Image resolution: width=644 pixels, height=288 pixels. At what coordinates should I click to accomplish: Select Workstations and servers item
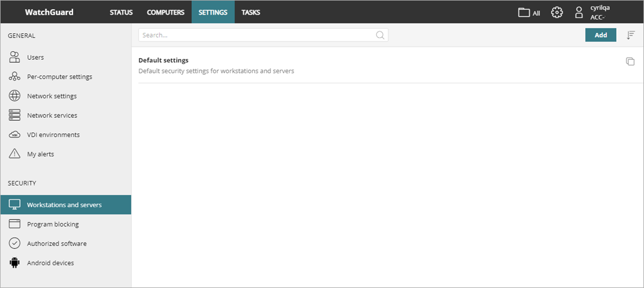click(65, 205)
